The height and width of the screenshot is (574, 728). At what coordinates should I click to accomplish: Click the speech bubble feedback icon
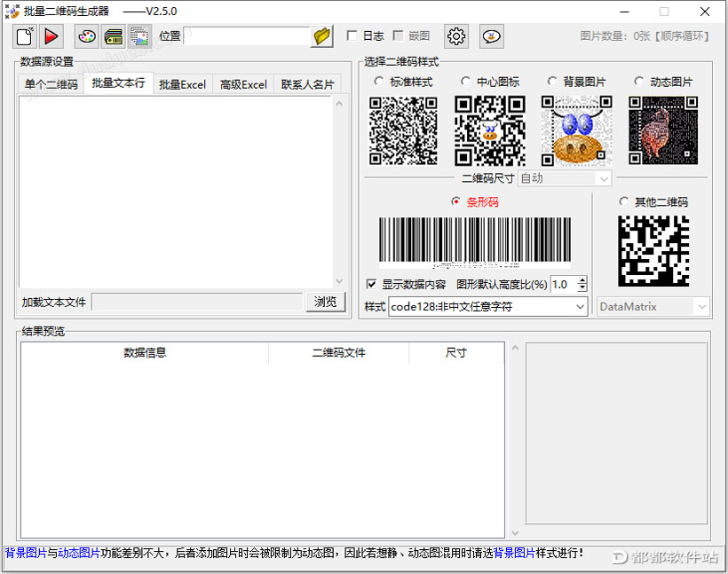coord(491,36)
